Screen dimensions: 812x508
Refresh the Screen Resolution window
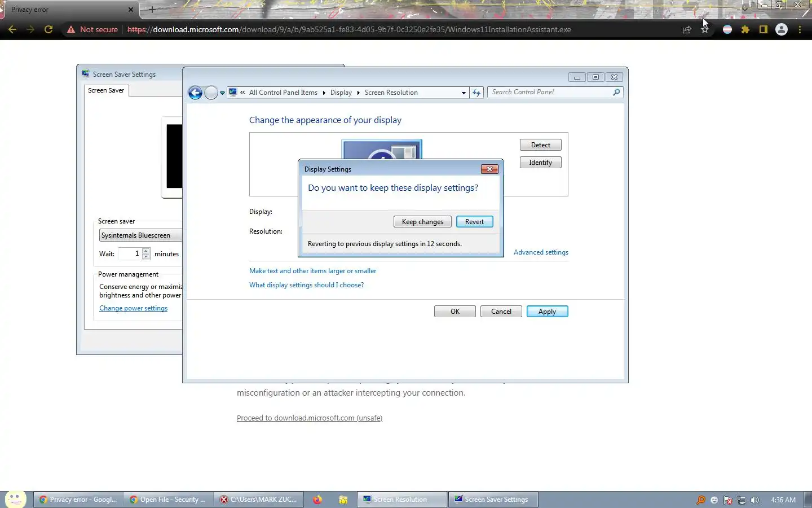coord(476,93)
